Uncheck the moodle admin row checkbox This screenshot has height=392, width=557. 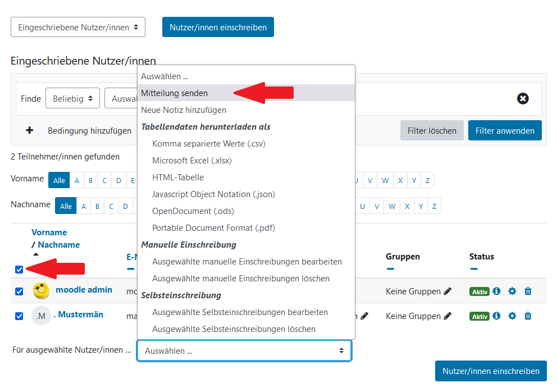point(19,291)
